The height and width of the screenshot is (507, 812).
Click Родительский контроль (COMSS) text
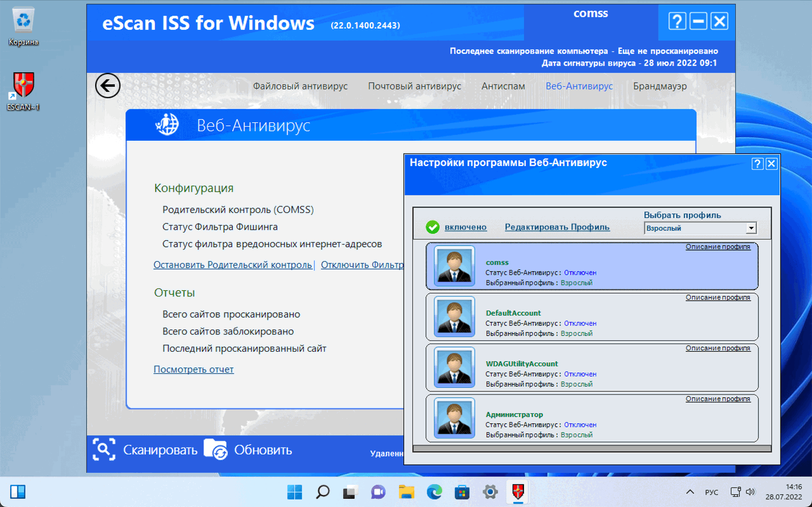(x=238, y=209)
